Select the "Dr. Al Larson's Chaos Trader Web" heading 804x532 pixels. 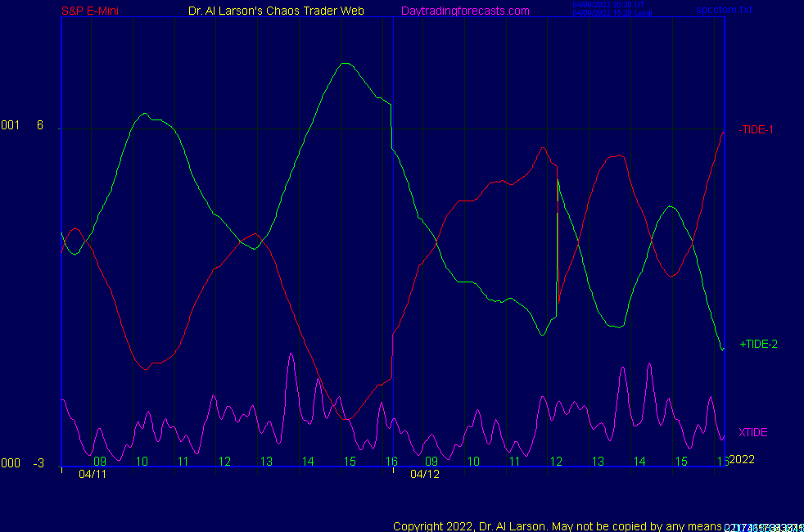pyautogui.click(x=276, y=11)
